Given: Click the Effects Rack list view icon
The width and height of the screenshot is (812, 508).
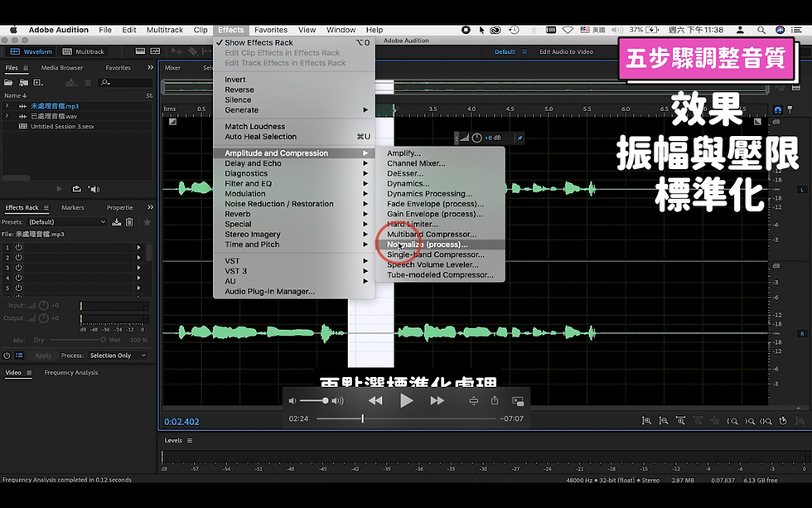Looking at the screenshot, I should [19, 356].
